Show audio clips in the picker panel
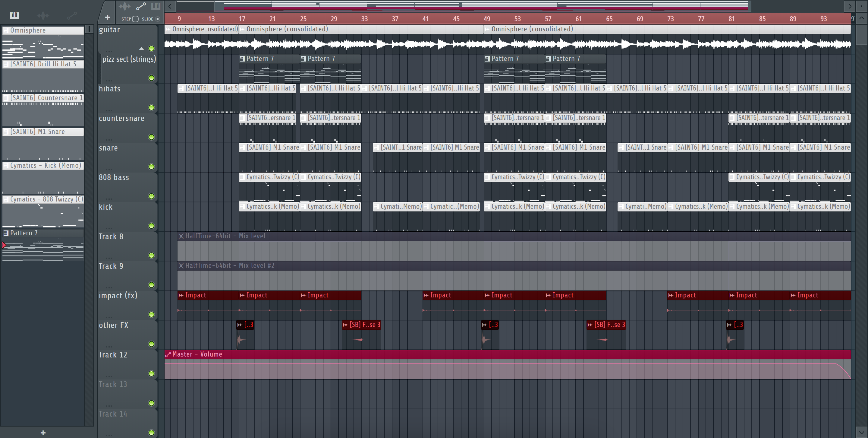 [x=43, y=15]
